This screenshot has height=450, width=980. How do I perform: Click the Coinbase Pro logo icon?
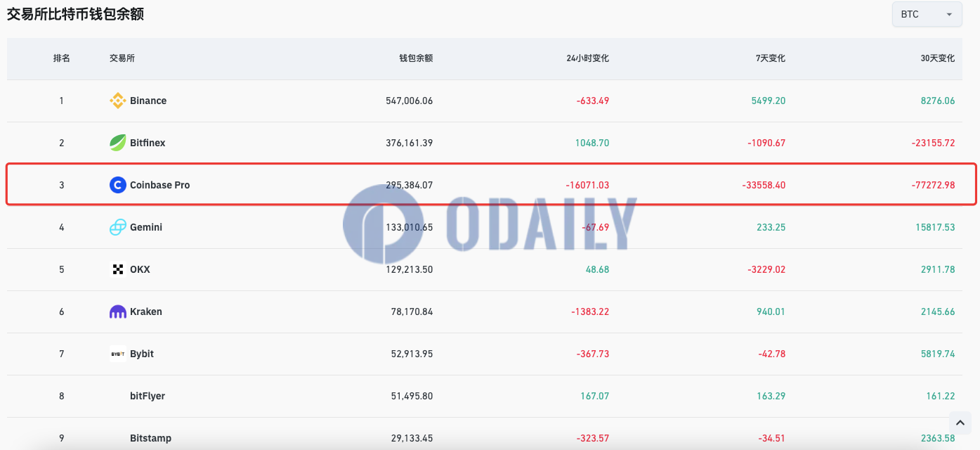click(118, 185)
